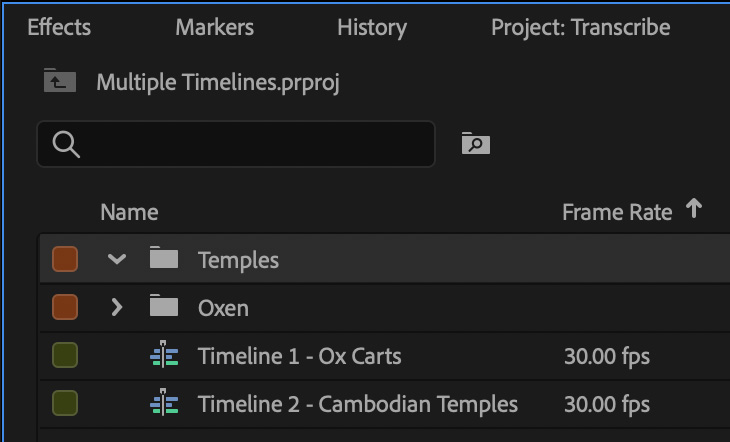Click the Timeline 2 sequence icon

164,402
